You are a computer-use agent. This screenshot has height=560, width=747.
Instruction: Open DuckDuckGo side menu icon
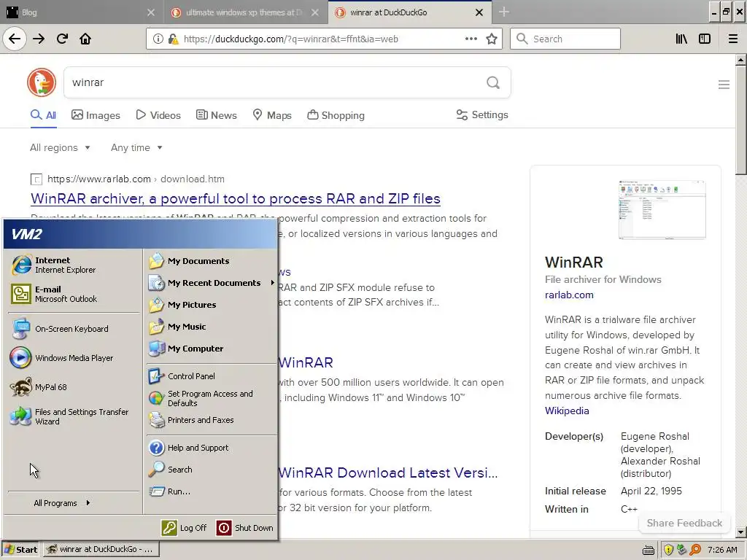724,85
